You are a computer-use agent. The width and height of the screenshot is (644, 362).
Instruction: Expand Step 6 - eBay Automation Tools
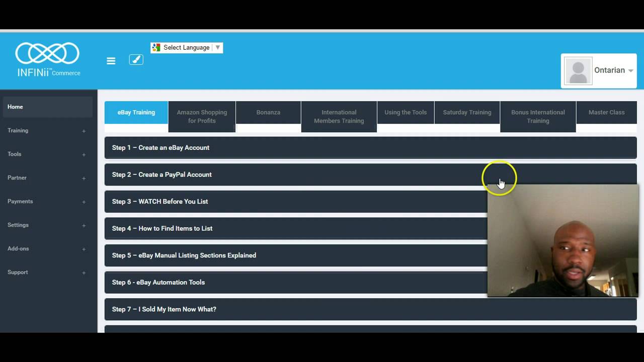[296, 282]
